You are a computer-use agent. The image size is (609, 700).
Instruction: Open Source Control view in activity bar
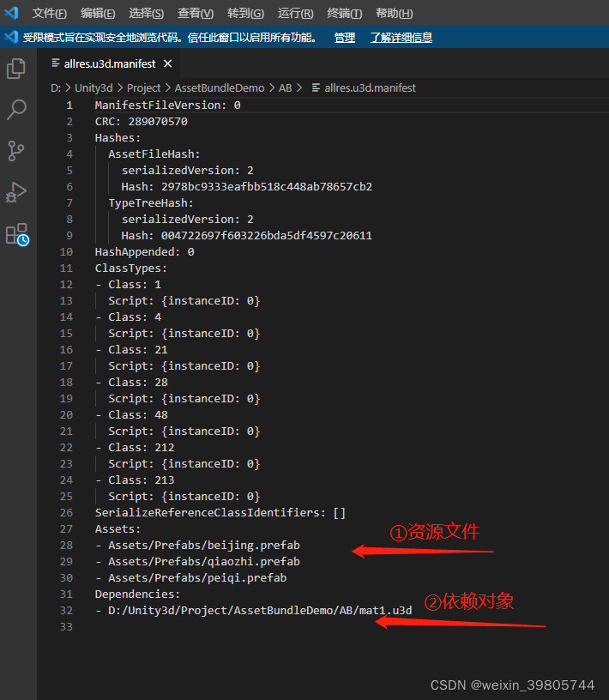[x=16, y=151]
